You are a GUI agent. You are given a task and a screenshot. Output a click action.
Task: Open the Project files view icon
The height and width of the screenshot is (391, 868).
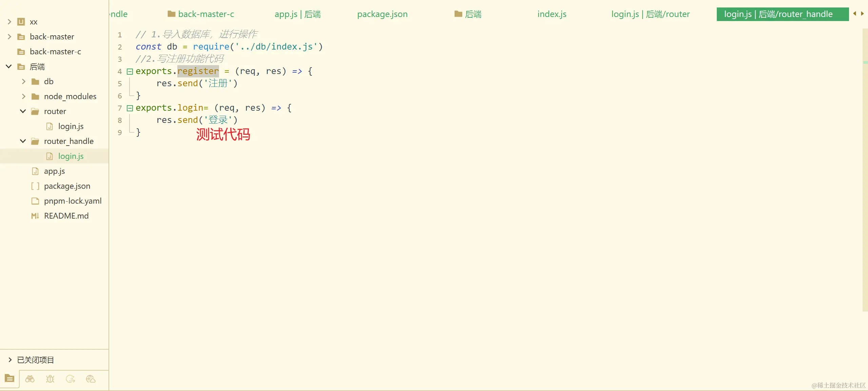(x=9, y=379)
